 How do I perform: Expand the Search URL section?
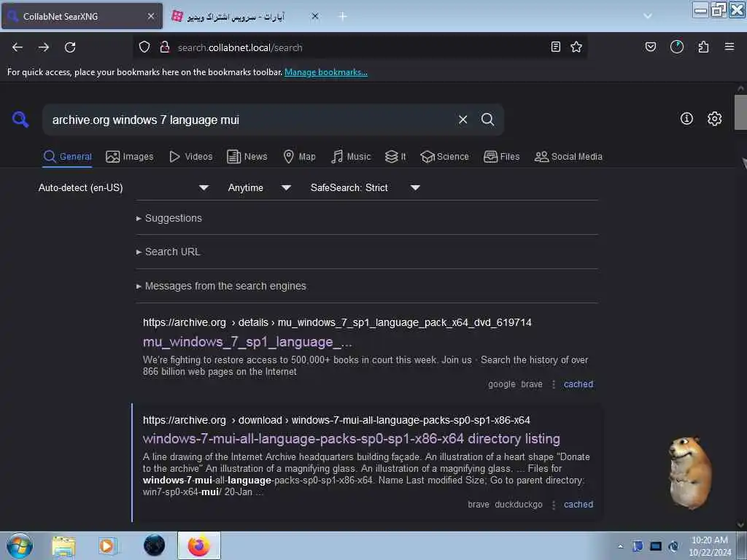[x=169, y=252]
